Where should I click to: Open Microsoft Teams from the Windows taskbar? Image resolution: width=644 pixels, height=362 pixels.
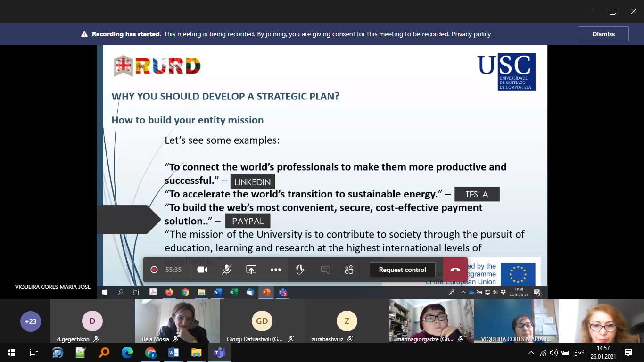[x=219, y=353]
